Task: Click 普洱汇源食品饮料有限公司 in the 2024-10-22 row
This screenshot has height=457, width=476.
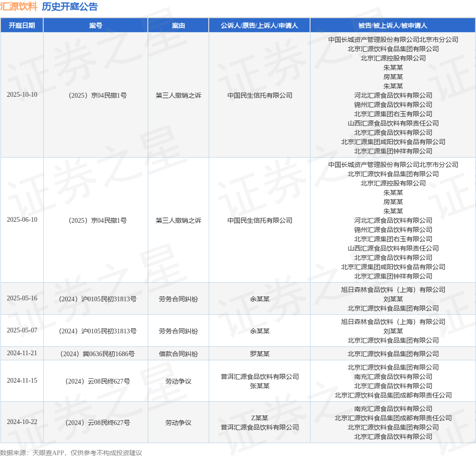Action: [260, 427]
